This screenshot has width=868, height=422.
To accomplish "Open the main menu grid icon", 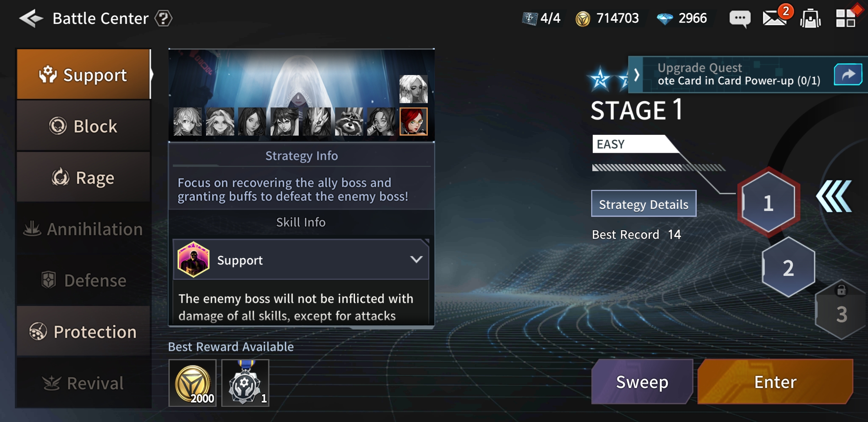I will (x=845, y=18).
